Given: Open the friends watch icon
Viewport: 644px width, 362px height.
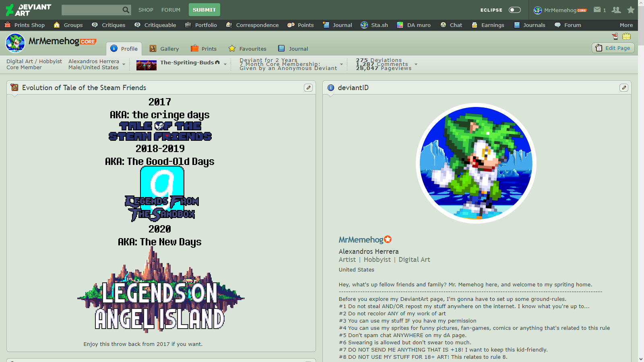Looking at the screenshot, I should 616,10.
